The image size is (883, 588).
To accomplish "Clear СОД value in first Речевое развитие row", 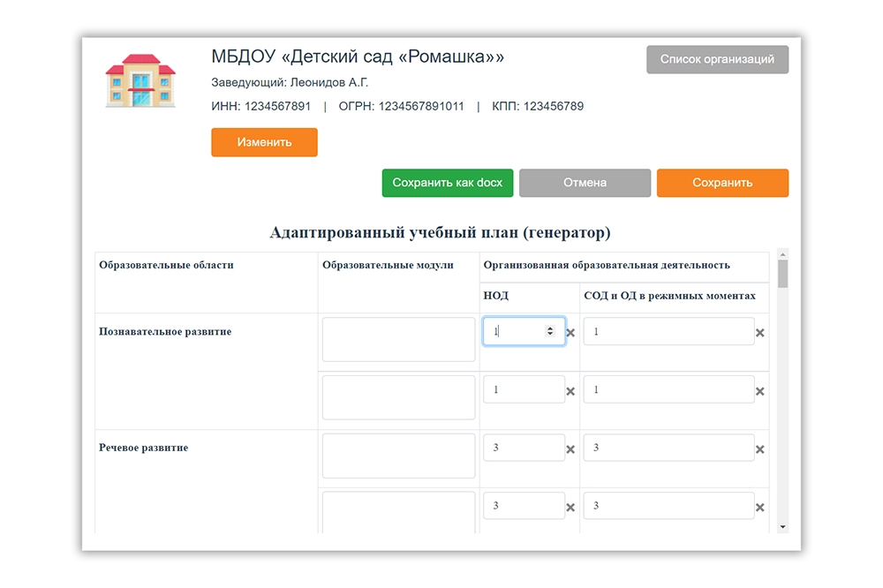I will coord(759,449).
